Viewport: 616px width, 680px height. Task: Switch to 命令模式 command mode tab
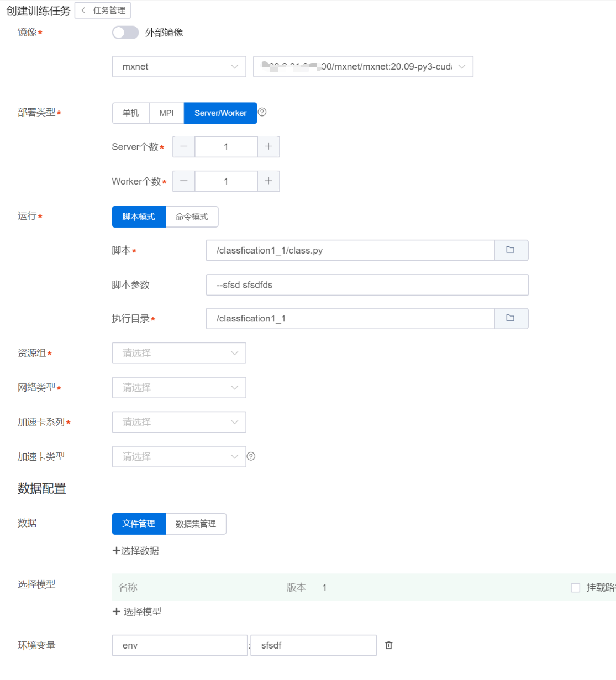point(192,217)
